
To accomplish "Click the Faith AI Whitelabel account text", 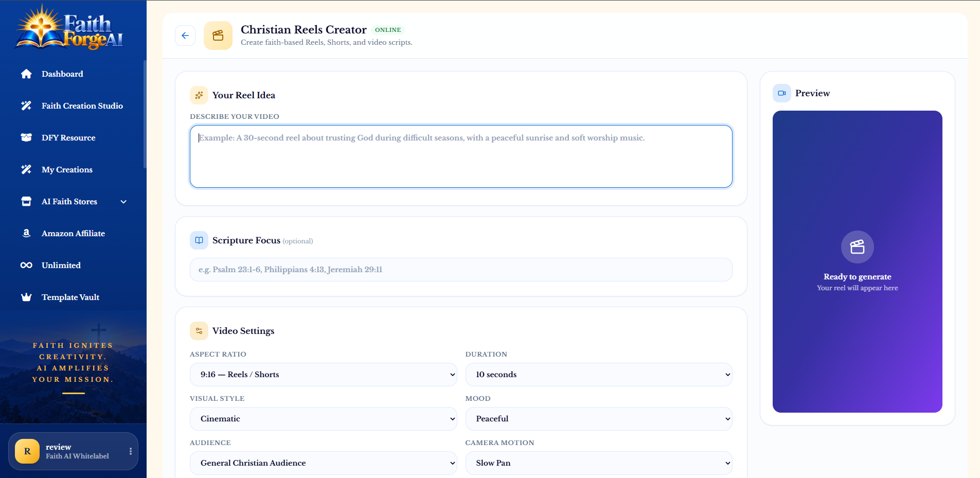I will [x=77, y=456].
